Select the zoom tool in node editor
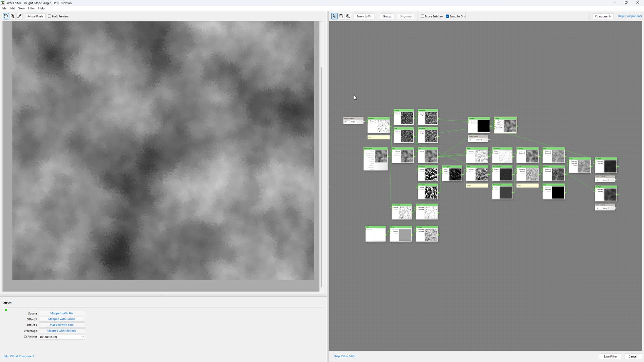644x362 pixels. pyautogui.click(x=348, y=16)
